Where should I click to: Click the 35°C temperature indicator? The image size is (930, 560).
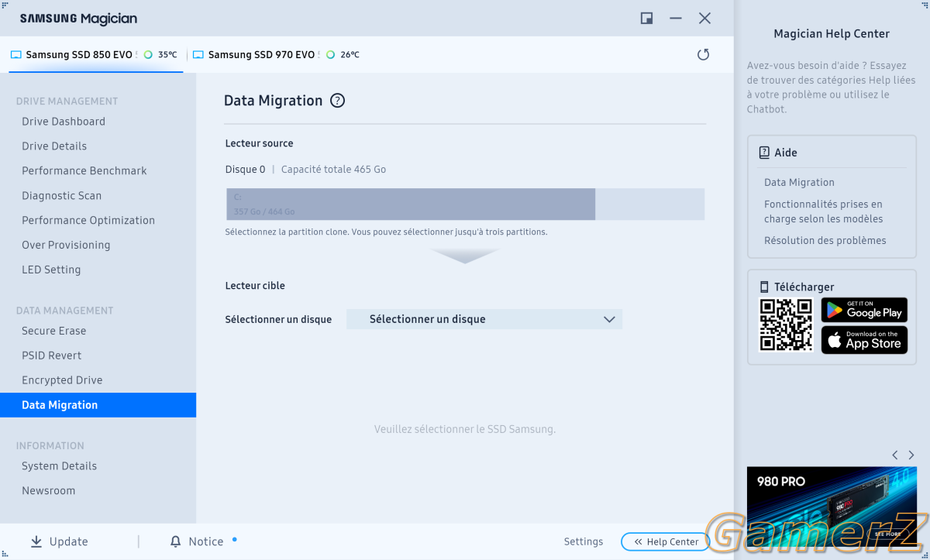160,55
